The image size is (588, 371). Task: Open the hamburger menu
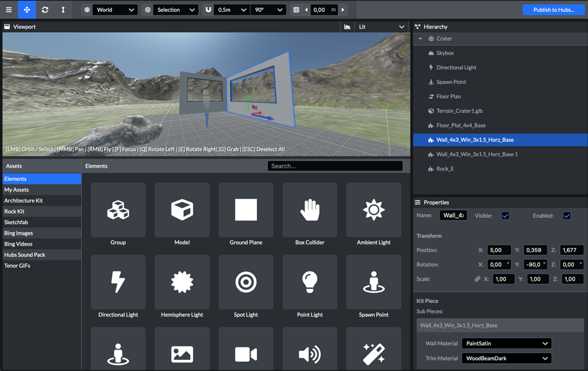coord(9,10)
